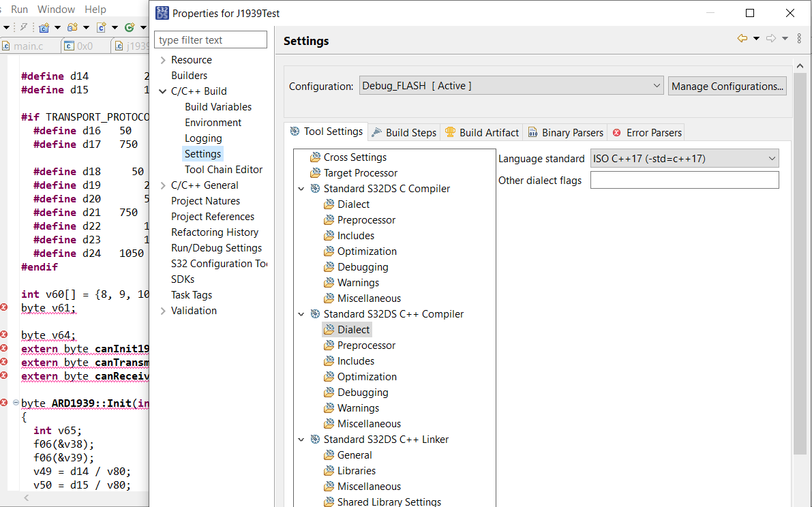Open the Language standard dropdown
This screenshot has height=507, width=812.
point(685,159)
